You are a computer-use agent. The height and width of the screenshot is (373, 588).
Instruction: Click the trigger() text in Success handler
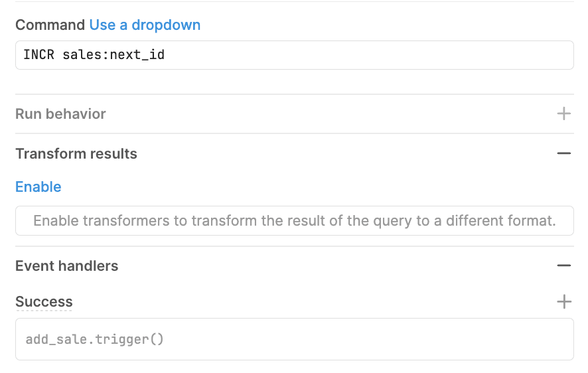pyautogui.click(x=125, y=340)
